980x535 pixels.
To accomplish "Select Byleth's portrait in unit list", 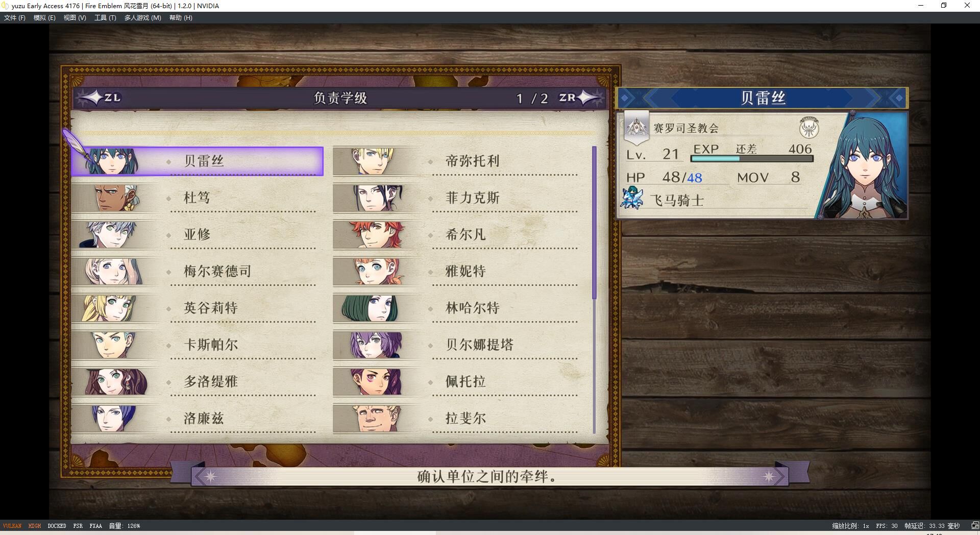I will pyautogui.click(x=112, y=161).
